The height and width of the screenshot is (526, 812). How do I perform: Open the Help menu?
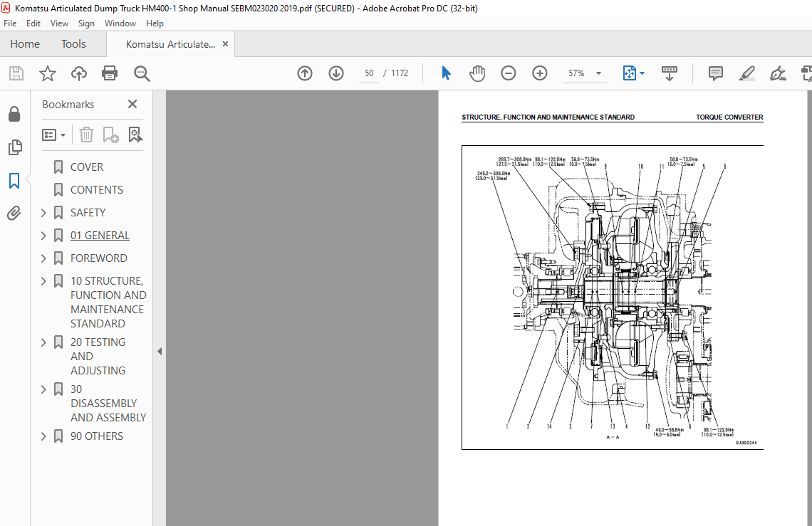click(155, 23)
